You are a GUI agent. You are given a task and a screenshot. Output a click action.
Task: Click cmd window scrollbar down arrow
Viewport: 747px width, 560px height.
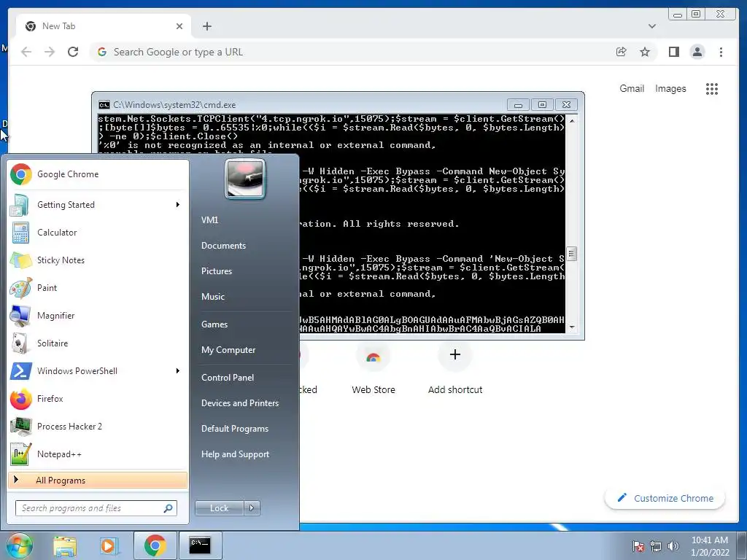[572, 327]
